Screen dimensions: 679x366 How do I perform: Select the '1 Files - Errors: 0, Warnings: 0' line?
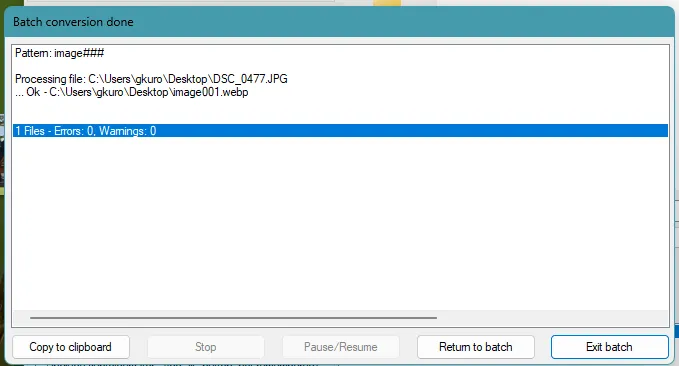coord(340,131)
